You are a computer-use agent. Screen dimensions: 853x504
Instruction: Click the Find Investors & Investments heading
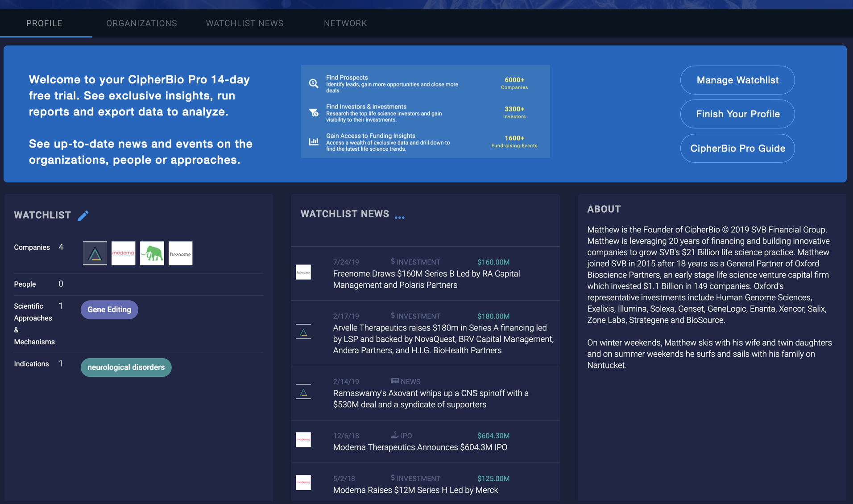point(366,107)
